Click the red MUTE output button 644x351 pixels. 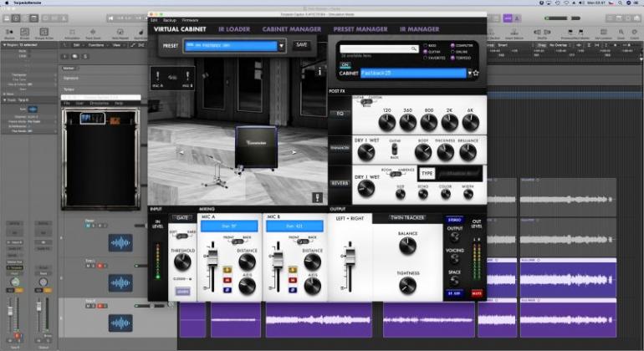[477, 293]
